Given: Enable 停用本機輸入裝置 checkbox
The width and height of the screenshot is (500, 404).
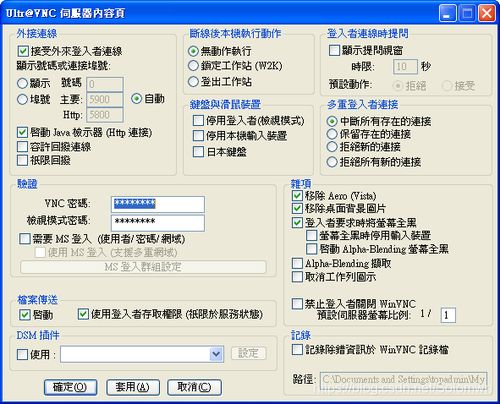Looking at the screenshot, I should click(x=198, y=136).
